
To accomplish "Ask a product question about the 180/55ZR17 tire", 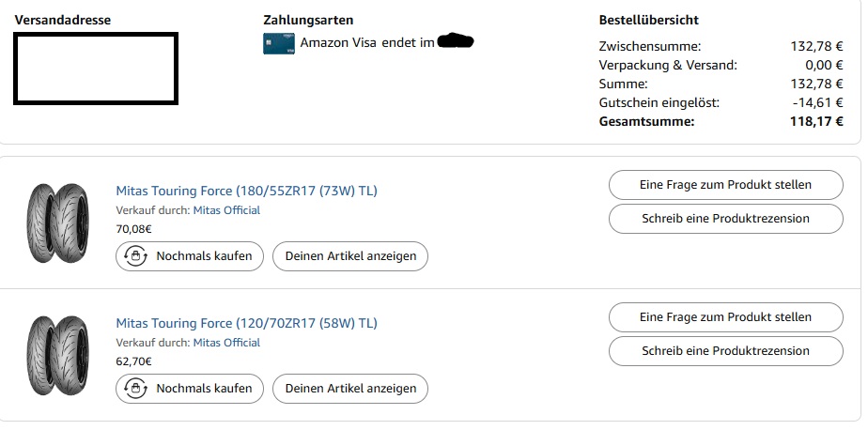I will 725,184.
